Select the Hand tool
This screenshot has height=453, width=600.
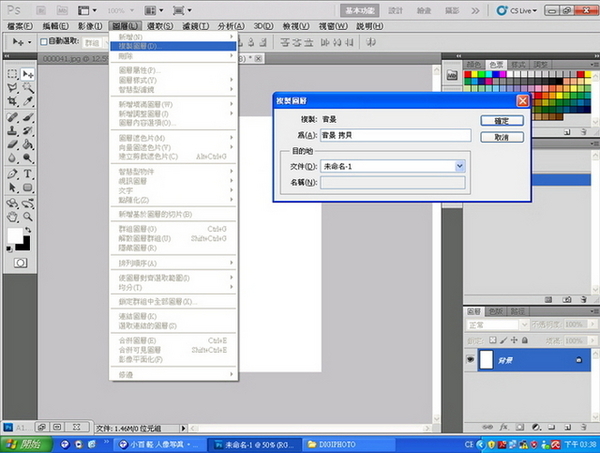point(12,217)
